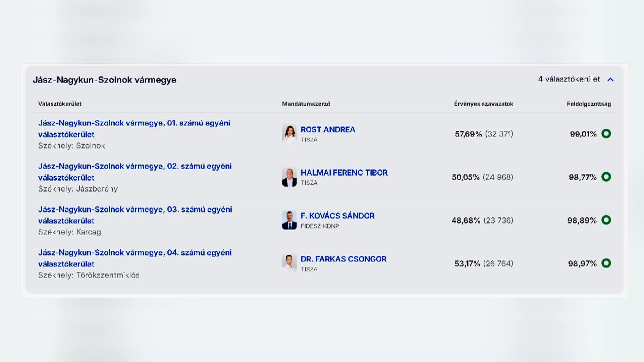Screen dimensions: 644x362
Task: Click the green status circle beside 99,01%
Action: pyautogui.click(x=606, y=134)
